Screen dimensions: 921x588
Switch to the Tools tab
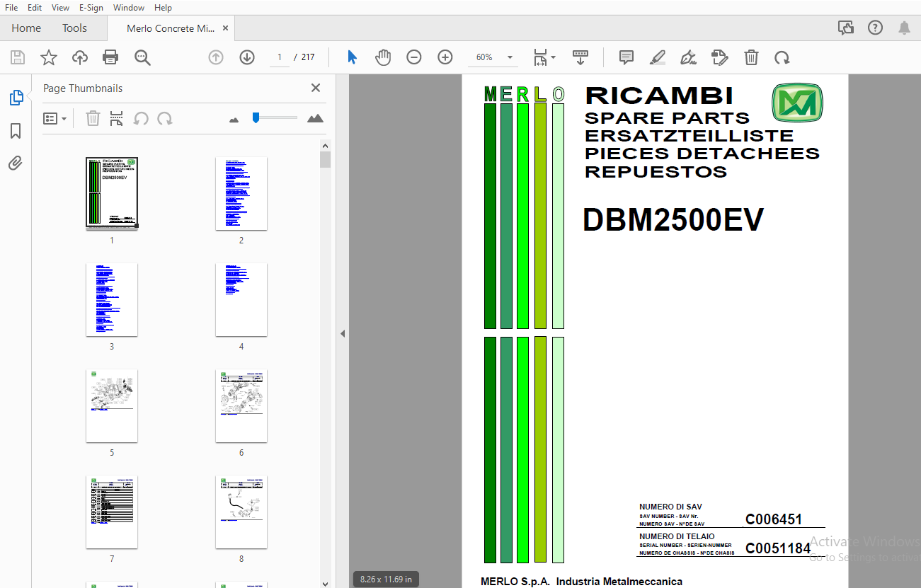pyautogui.click(x=74, y=28)
